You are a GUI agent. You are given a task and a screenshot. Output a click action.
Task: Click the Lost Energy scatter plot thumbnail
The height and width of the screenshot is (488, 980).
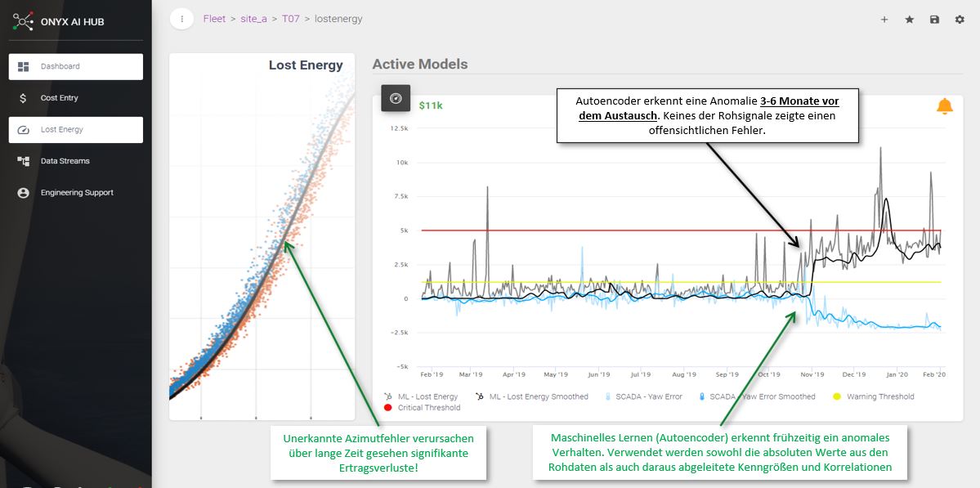pos(262,245)
